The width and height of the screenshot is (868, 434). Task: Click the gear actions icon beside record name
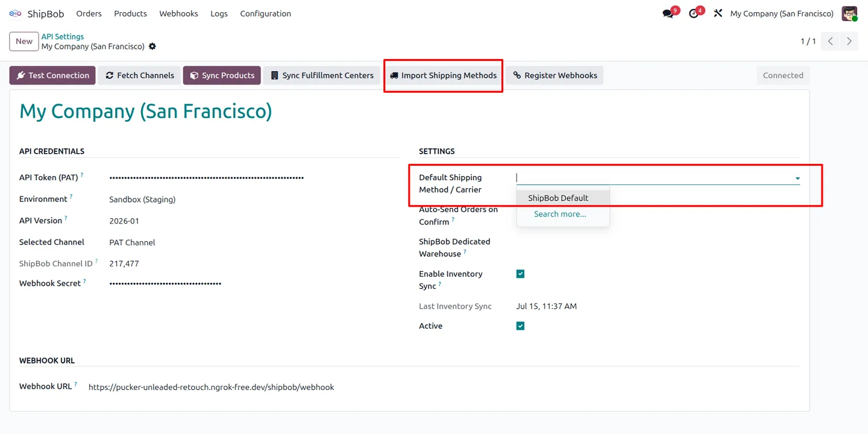coord(153,46)
